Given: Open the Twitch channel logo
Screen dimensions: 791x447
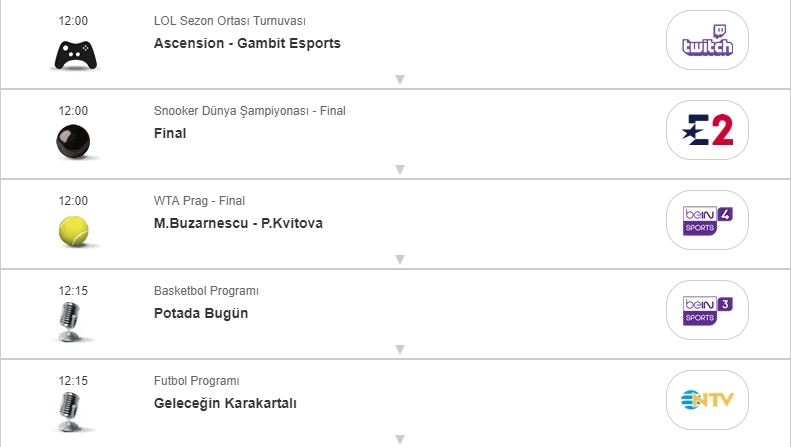Looking at the screenshot, I should (707, 41).
